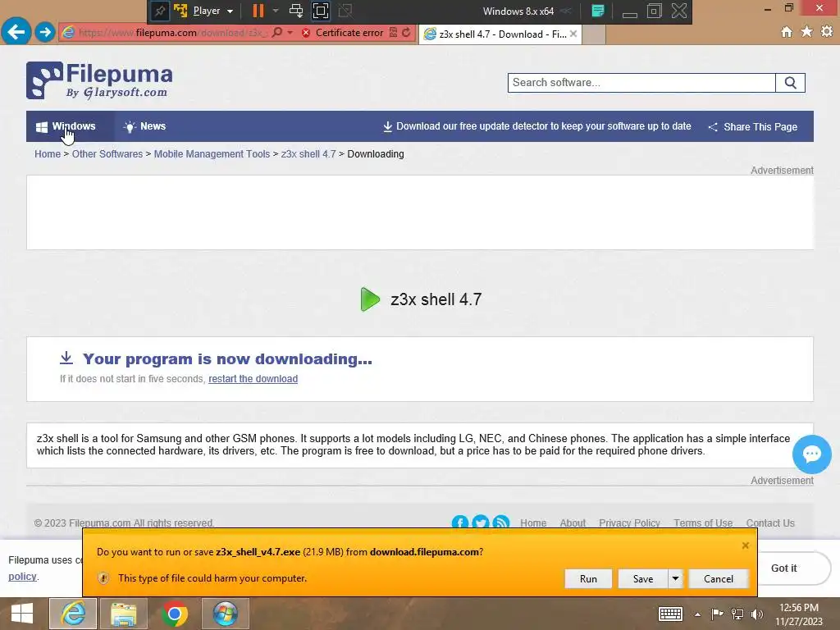This screenshot has height=630, width=840.
Task: Open the blue chat bubble widget
Action: (811, 454)
